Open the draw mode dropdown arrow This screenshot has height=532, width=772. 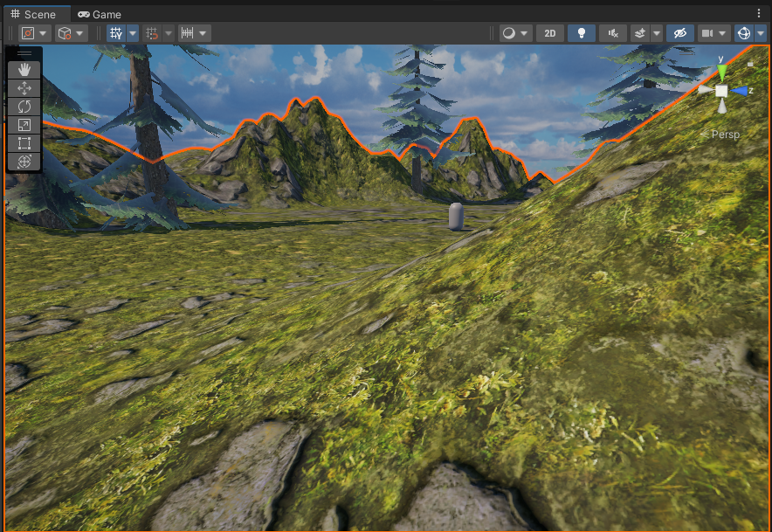point(524,33)
